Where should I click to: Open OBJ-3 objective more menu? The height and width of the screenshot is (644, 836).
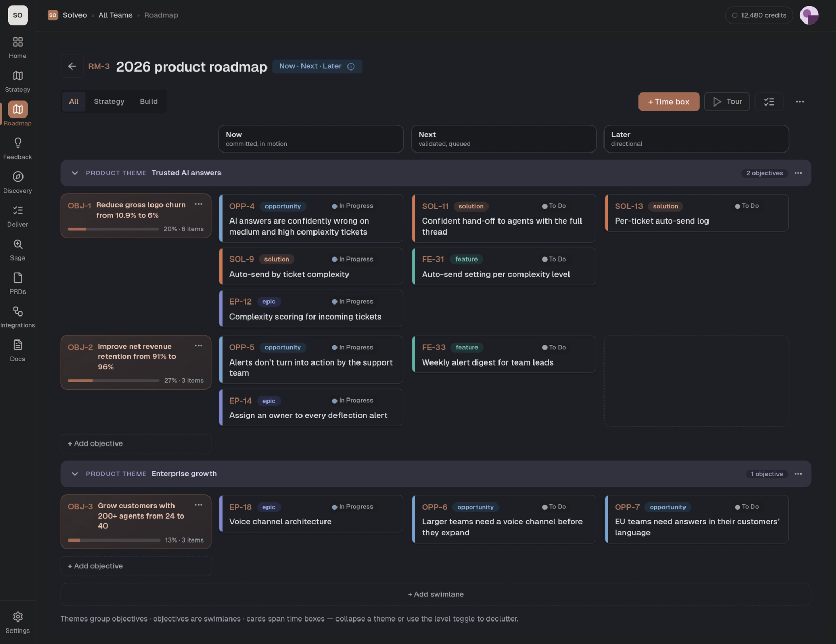[x=199, y=505]
